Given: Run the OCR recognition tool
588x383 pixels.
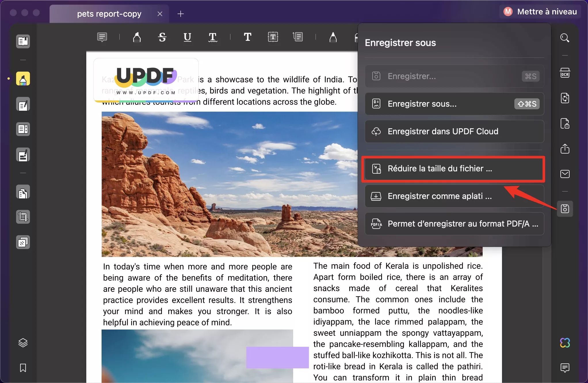Looking at the screenshot, I should coord(565,73).
